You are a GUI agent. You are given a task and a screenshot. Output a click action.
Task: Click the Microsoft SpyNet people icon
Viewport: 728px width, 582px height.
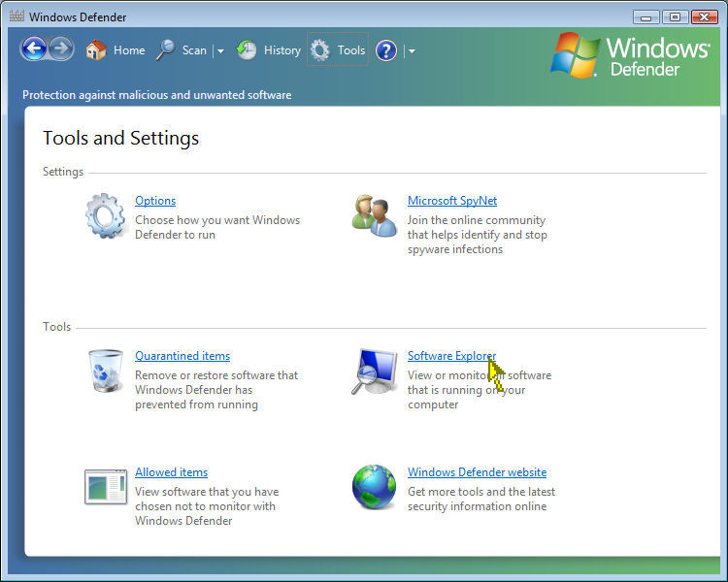click(x=375, y=216)
